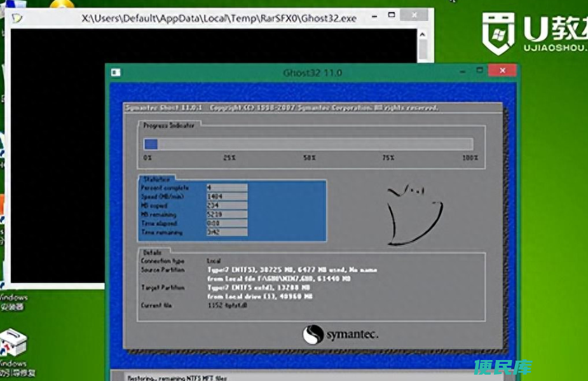
Task: Maximize the Ghost32 11.0 window
Action: pyautogui.click(x=480, y=70)
